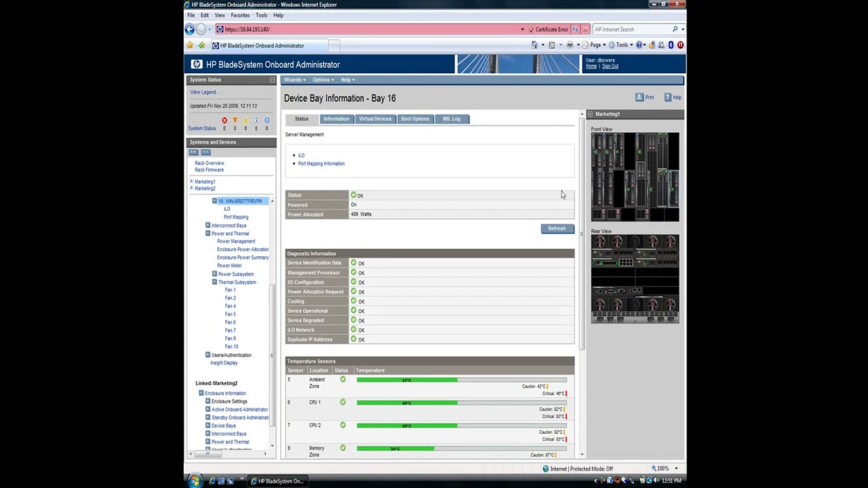Switch to the Boot Options tab
This screenshot has width=868, height=488.
coord(415,119)
